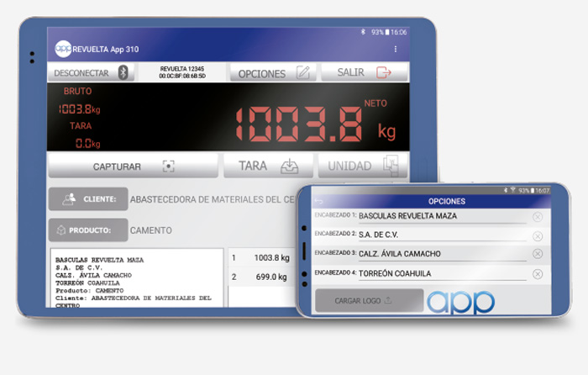This screenshot has height=375, width=588.
Task: Click the app logo image on the phone
Action: [461, 302]
